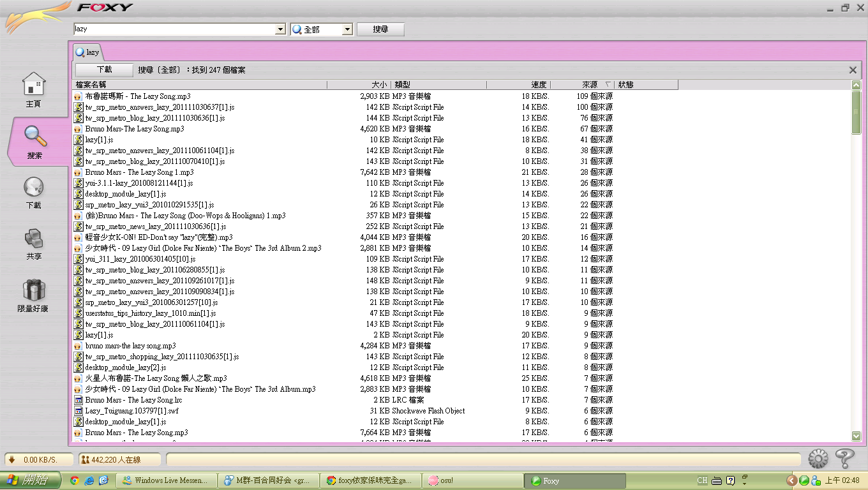Click the results scrollbar down arrow

click(856, 436)
